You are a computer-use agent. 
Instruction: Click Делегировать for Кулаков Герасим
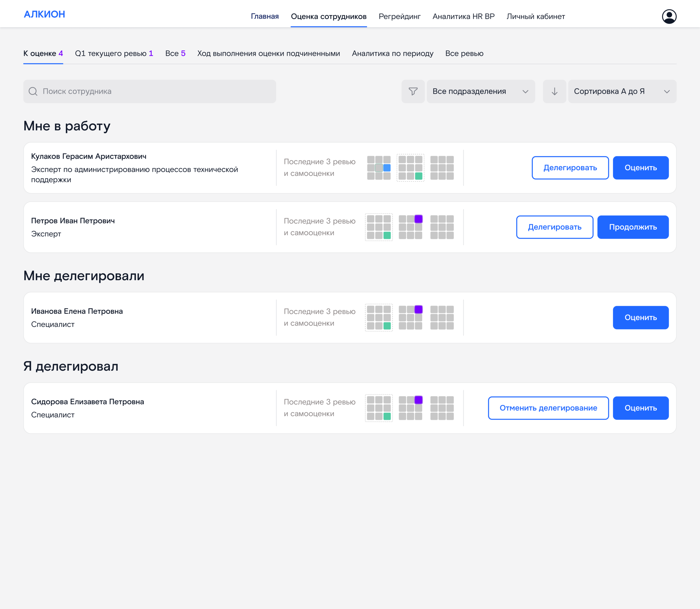pyautogui.click(x=570, y=168)
